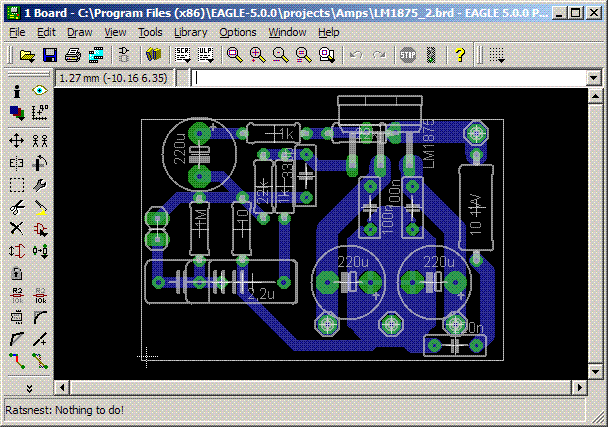Print the board layout

pyautogui.click(x=73, y=55)
